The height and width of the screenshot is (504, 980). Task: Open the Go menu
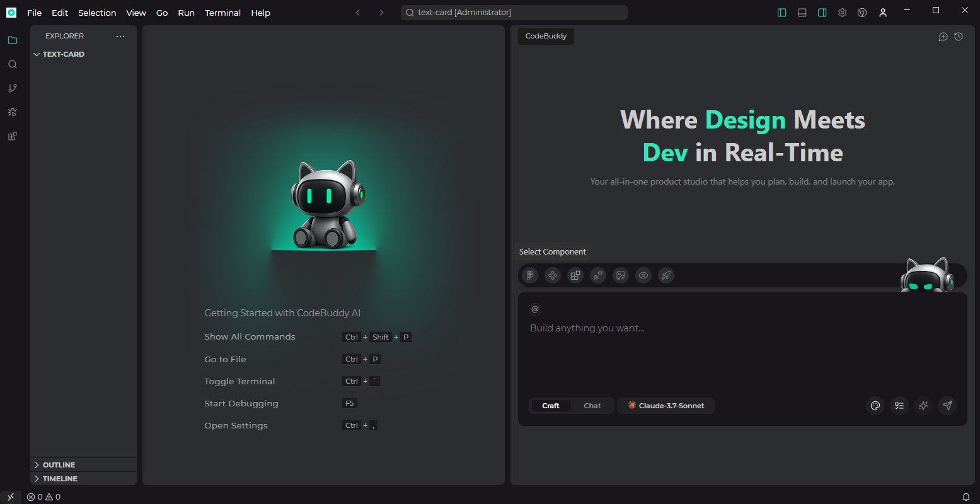tap(162, 13)
